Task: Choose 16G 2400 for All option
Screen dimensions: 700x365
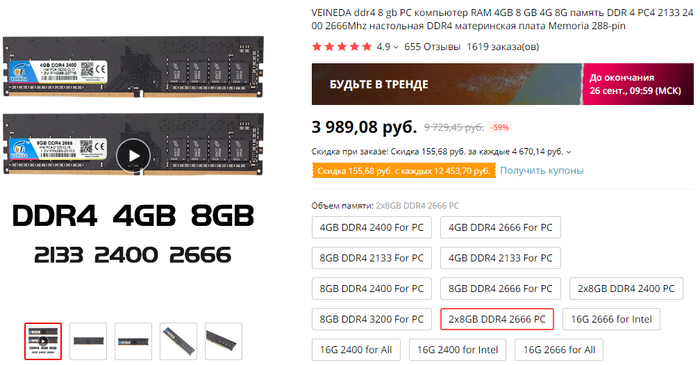Action: (356, 350)
